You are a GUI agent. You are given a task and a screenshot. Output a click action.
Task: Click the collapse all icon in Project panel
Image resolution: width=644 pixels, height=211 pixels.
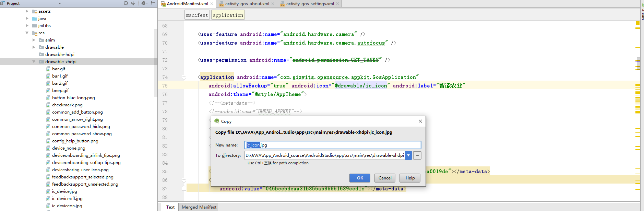tap(133, 3)
